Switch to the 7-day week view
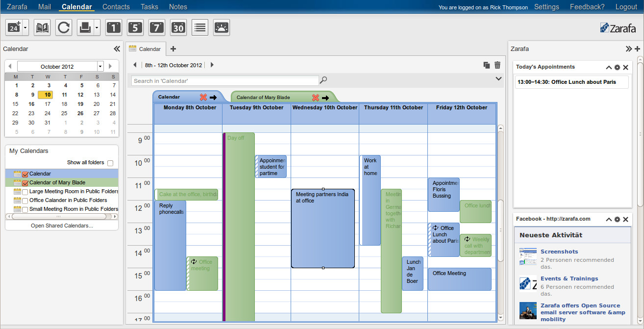644x329 pixels. [x=157, y=27]
